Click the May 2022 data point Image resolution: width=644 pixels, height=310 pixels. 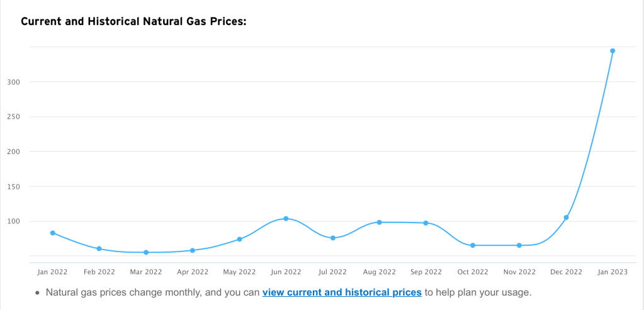(239, 239)
